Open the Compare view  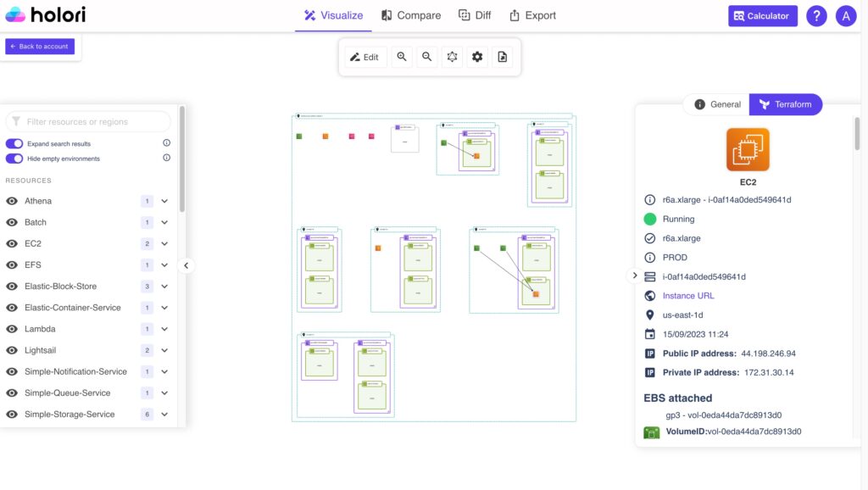410,15
